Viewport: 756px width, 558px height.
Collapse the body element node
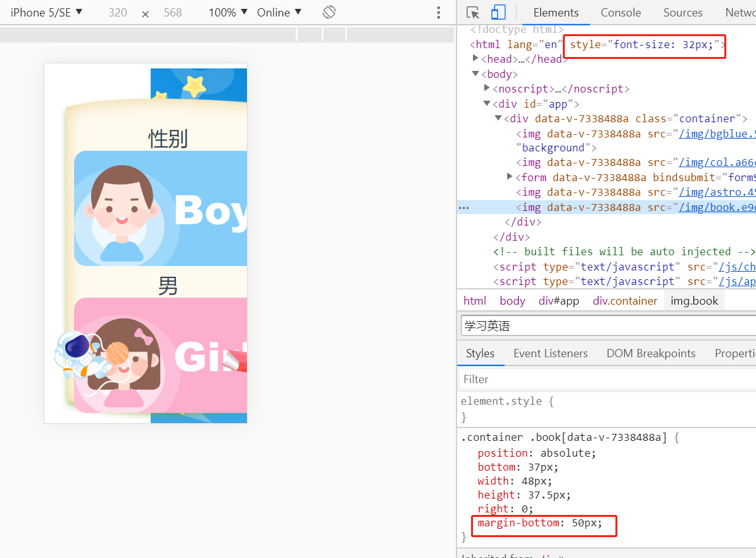(x=476, y=74)
